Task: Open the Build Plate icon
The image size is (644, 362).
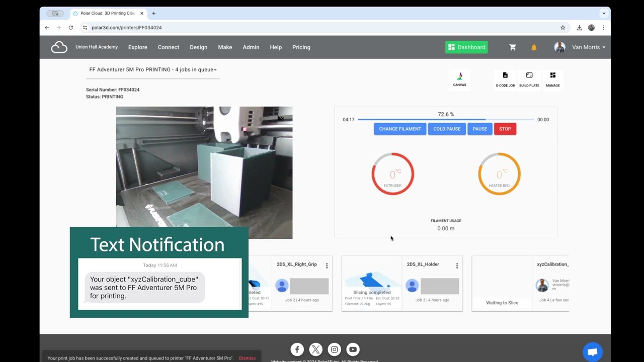Action: (x=529, y=79)
